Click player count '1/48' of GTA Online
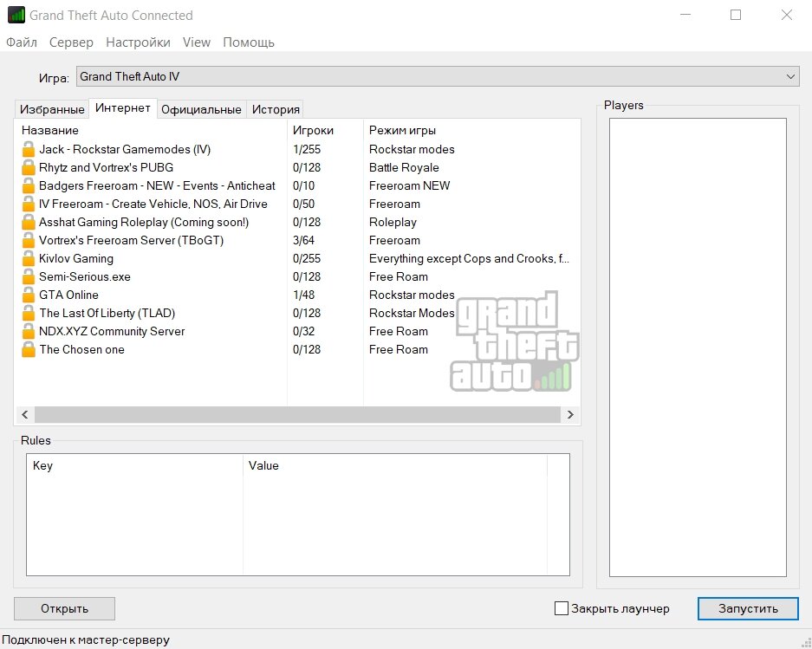Viewport: 812px width, 649px height. pos(303,295)
